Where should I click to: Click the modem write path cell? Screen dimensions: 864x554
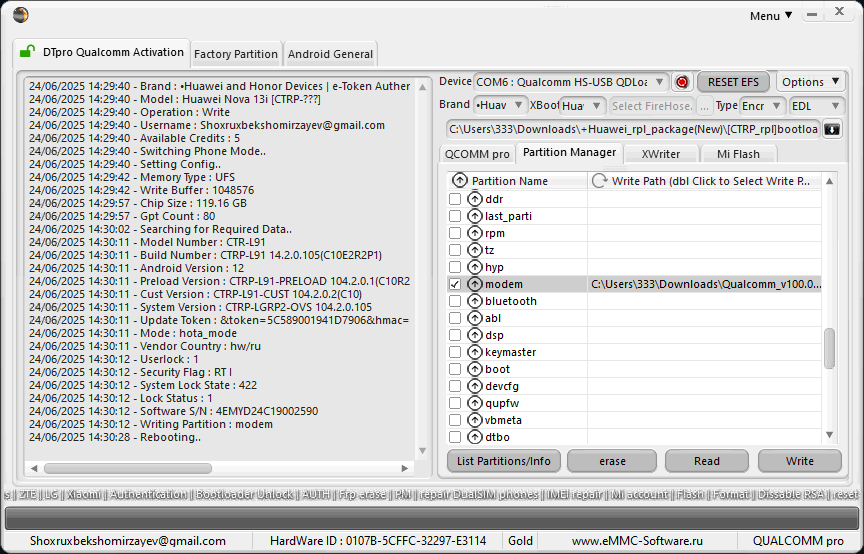tap(705, 284)
